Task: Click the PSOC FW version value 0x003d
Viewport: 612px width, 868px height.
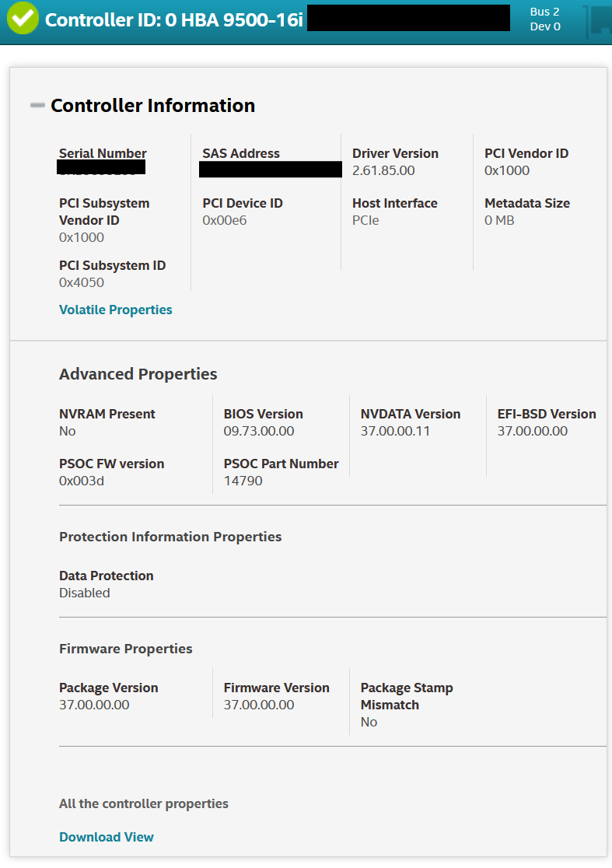Action: [x=82, y=481]
